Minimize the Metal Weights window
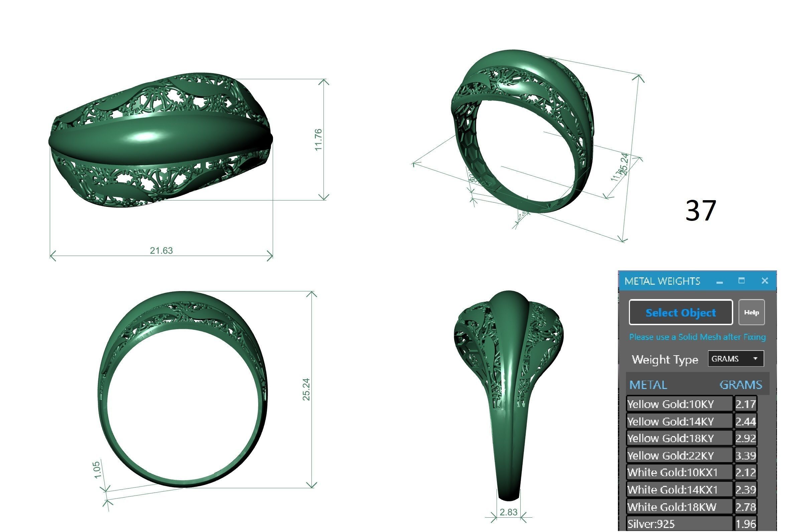The width and height of the screenshot is (790, 532). [x=719, y=281]
